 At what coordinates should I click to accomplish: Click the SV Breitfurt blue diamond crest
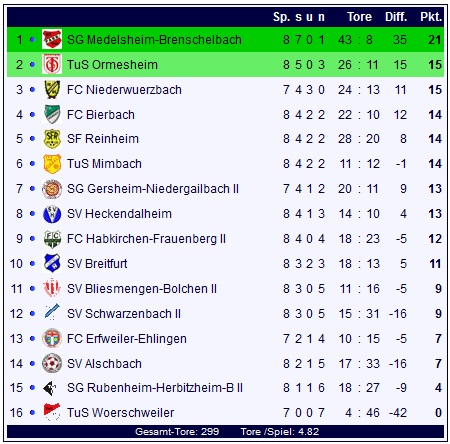click(52, 263)
